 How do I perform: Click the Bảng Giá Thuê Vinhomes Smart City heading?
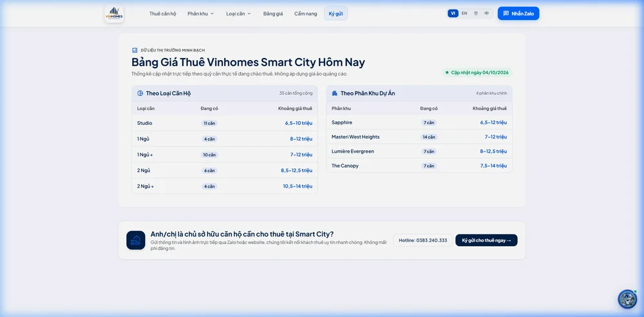(248, 62)
